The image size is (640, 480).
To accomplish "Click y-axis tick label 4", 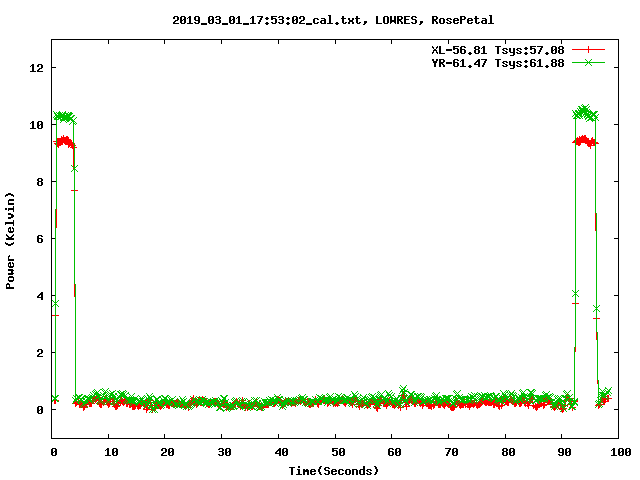I will [x=40, y=296].
